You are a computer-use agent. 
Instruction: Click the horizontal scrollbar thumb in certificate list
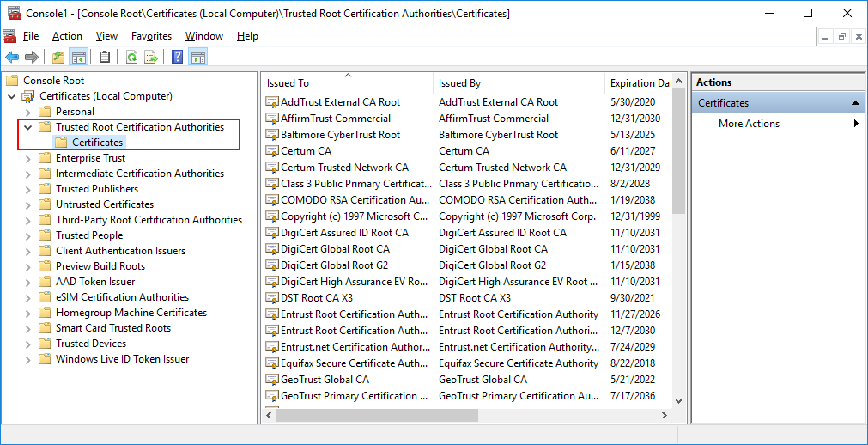tap(376, 415)
